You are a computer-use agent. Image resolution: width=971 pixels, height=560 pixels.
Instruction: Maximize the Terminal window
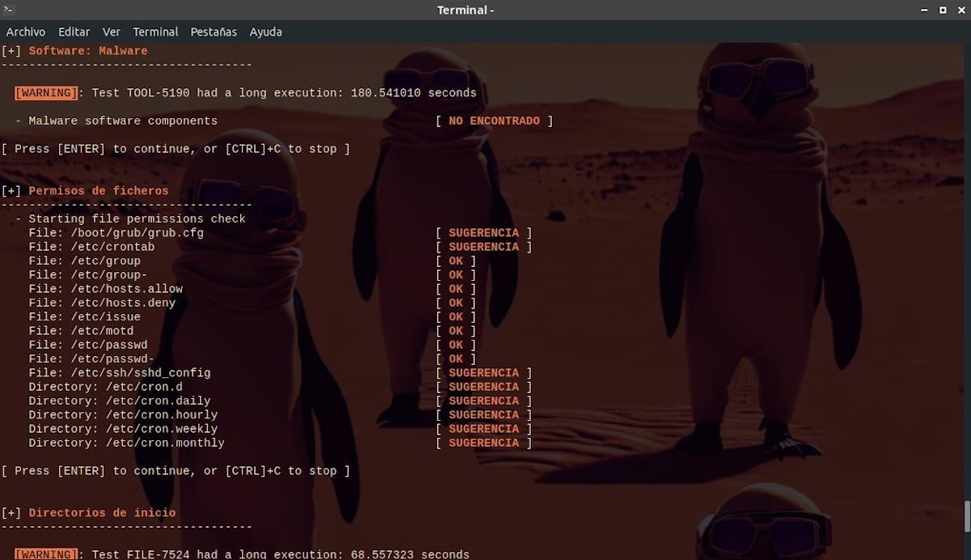(943, 10)
